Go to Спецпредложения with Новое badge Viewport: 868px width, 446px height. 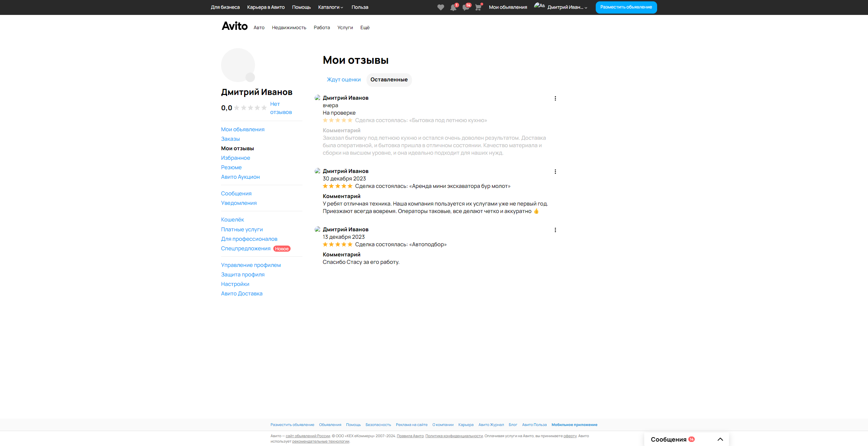pyautogui.click(x=246, y=249)
